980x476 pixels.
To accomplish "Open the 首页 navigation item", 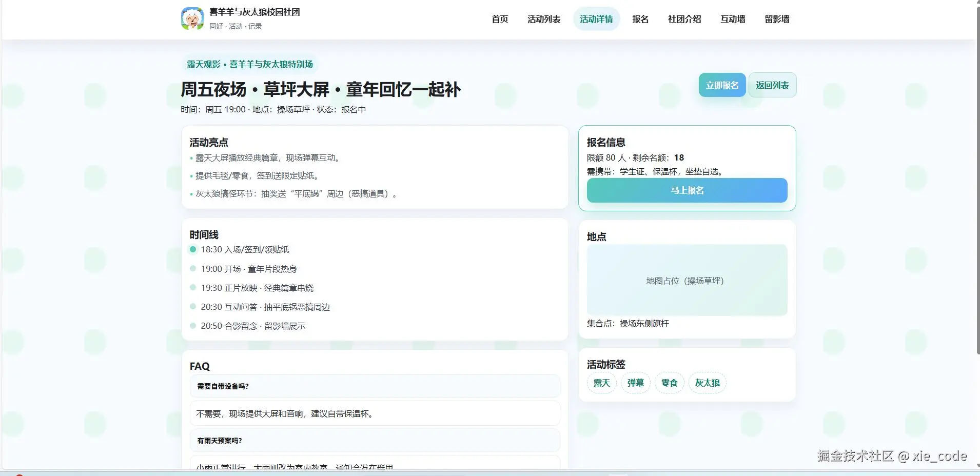I will [x=499, y=19].
